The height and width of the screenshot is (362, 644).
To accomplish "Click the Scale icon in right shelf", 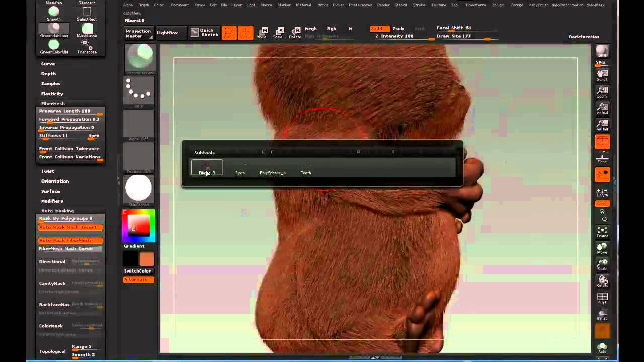I will pyautogui.click(x=602, y=265).
